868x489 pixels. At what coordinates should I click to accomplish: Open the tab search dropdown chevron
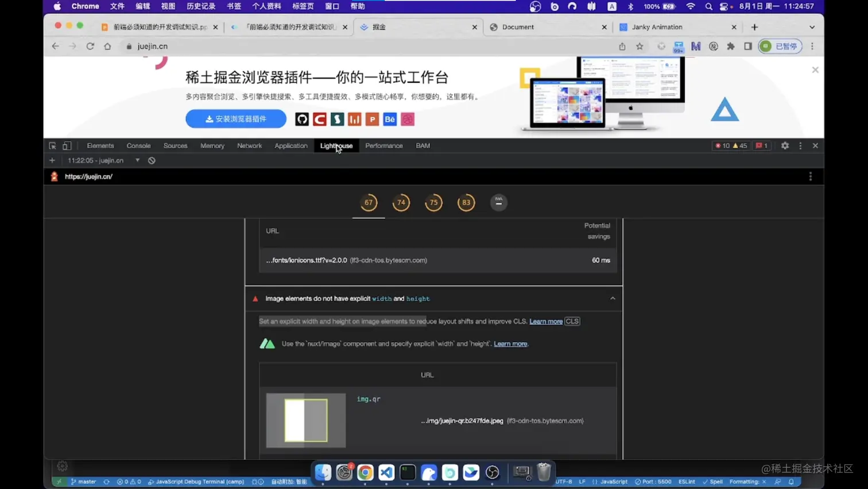click(812, 27)
